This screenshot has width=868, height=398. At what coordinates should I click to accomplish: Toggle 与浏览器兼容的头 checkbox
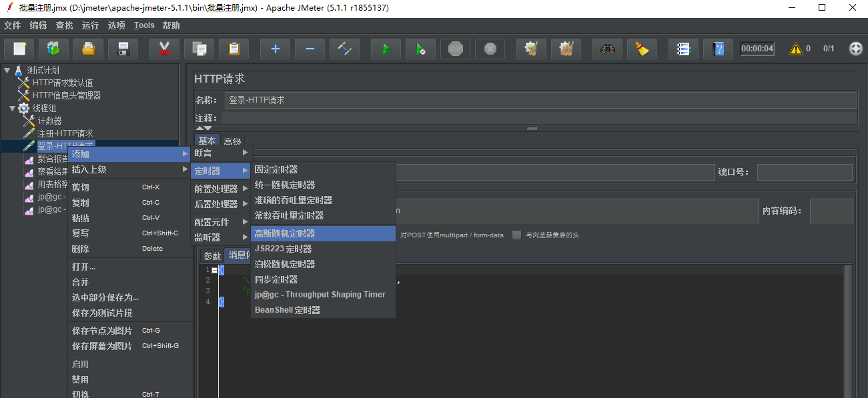point(516,235)
